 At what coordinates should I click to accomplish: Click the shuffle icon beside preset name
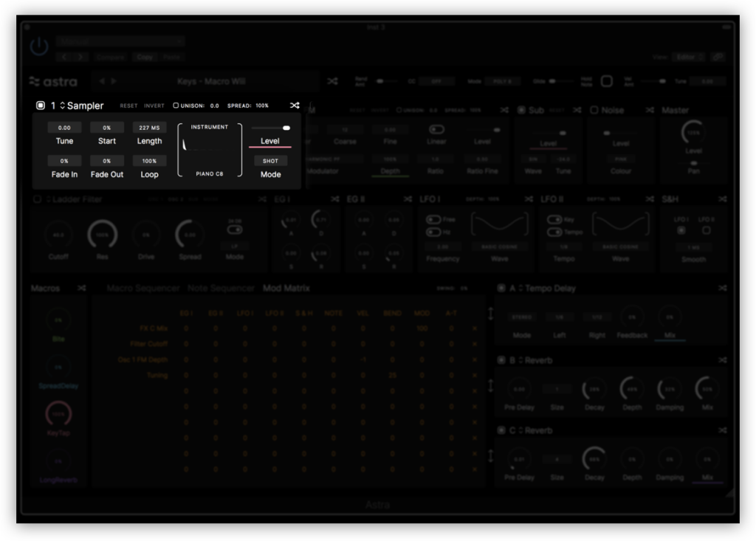click(x=332, y=81)
